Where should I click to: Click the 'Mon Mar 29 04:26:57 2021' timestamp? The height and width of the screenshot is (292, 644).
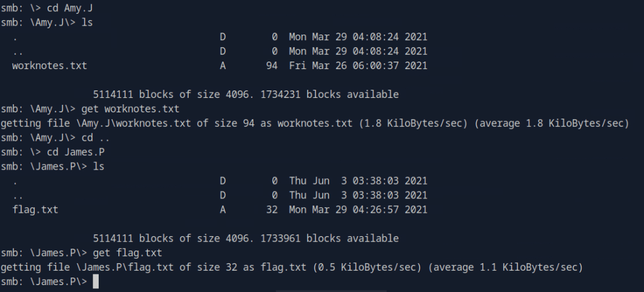point(358,210)
